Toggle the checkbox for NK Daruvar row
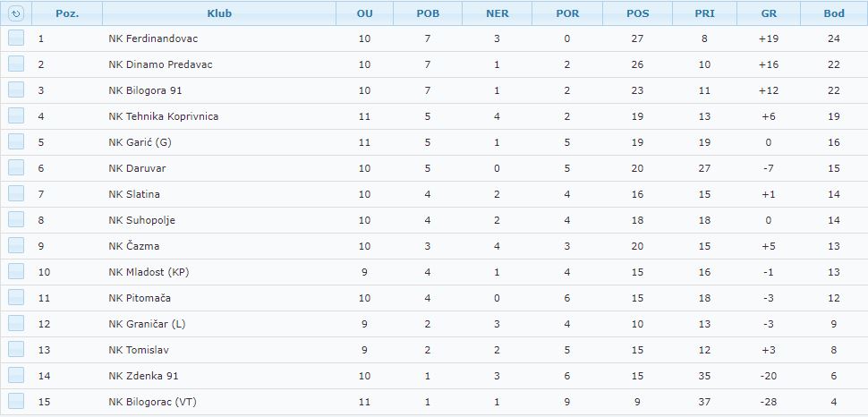This screenshot has height=417, width=868. pos(16,168)
